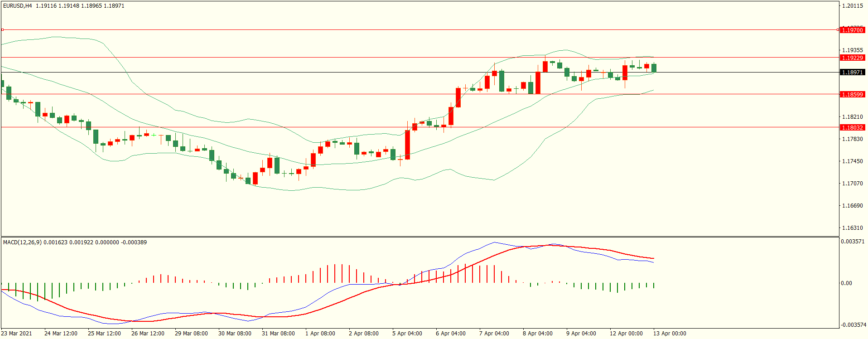
Task: Click the divider between price chart and MACD
Action: pyautogui.click(x=420, y=237)
